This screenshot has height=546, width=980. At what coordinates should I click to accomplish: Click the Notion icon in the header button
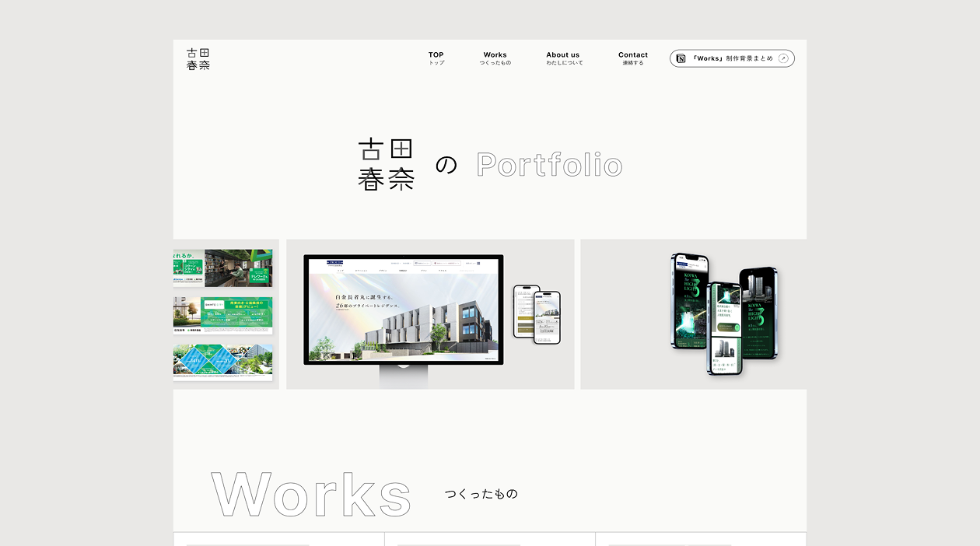click(x=681, y=58)
